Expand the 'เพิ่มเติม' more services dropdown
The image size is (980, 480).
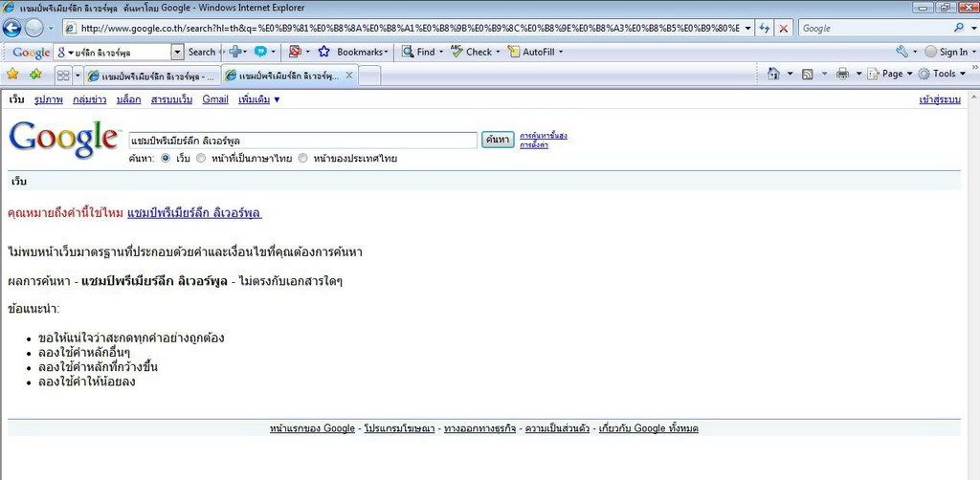click(259, 99)
